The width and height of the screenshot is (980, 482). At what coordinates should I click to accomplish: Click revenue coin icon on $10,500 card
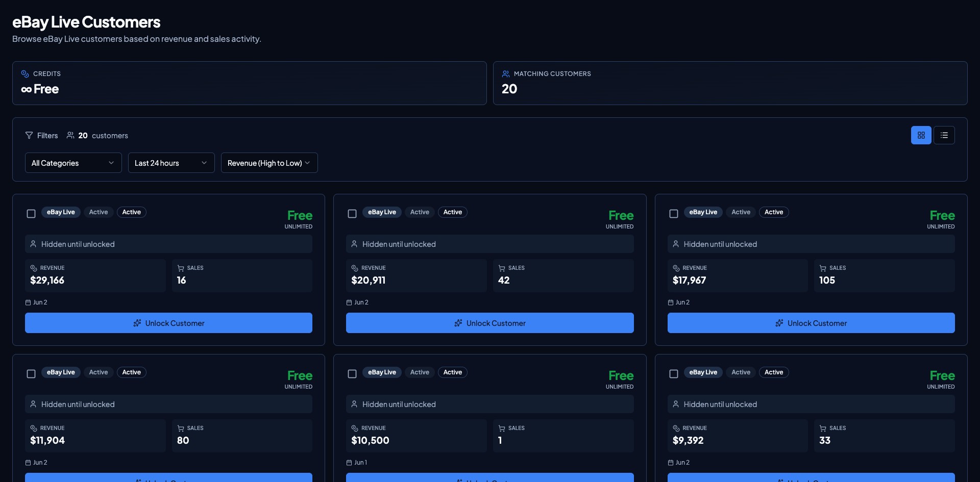(x=355, y=428)
